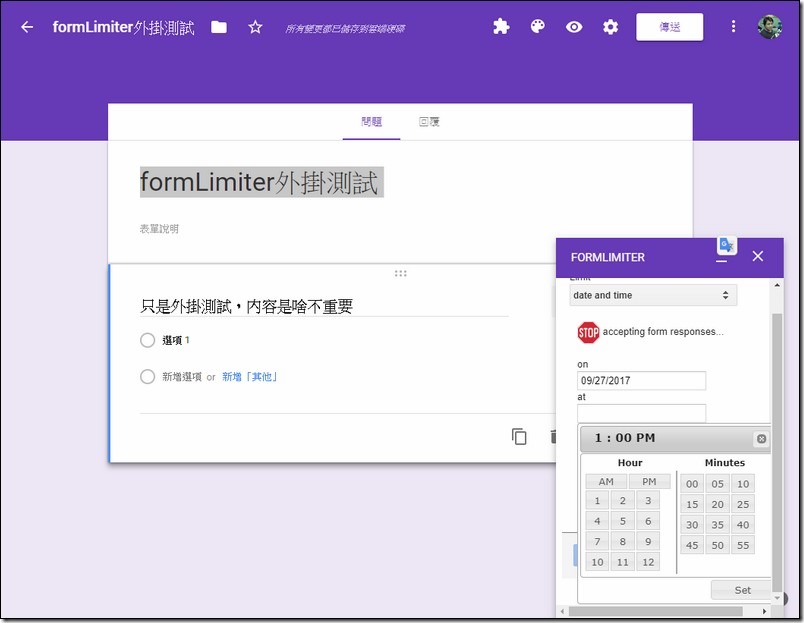Click the Set button in time picker

741,590
